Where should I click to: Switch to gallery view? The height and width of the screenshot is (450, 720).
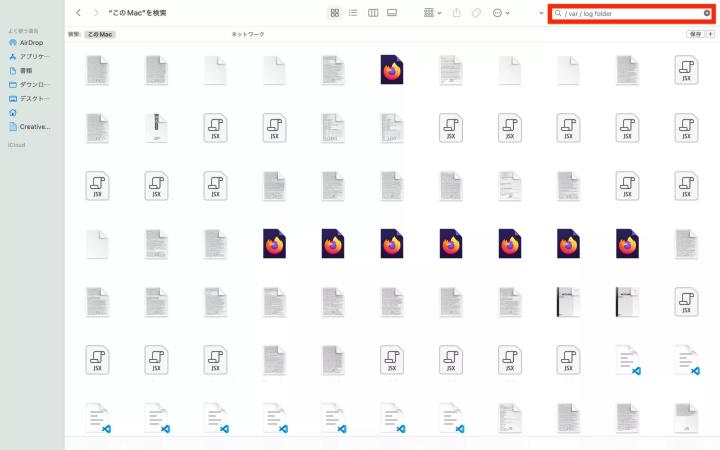[x=392, y=13]
